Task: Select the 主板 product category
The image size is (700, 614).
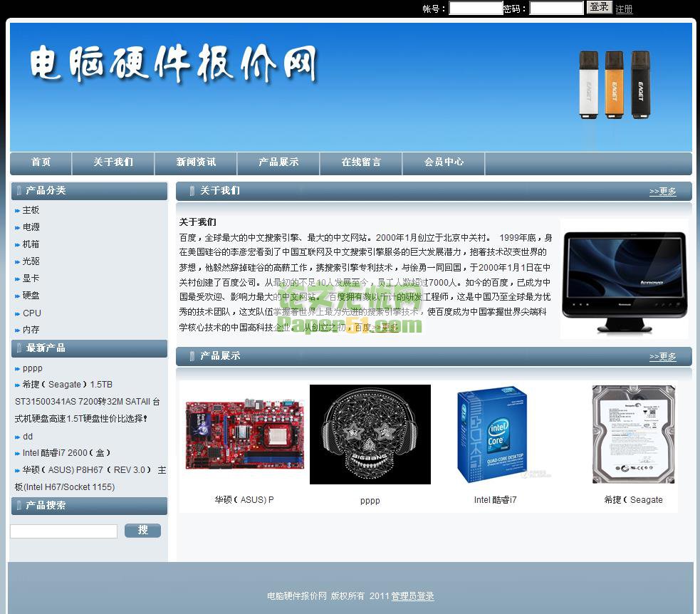Action: 31,210
